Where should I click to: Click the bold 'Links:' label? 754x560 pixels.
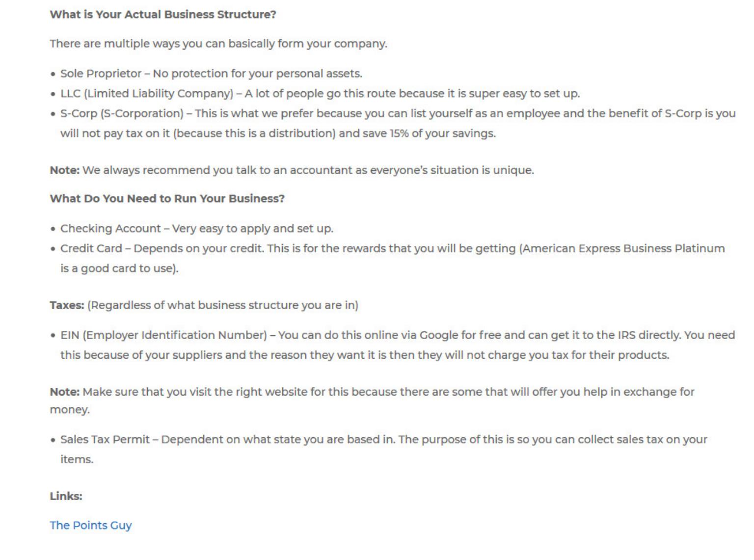point(66,496)
